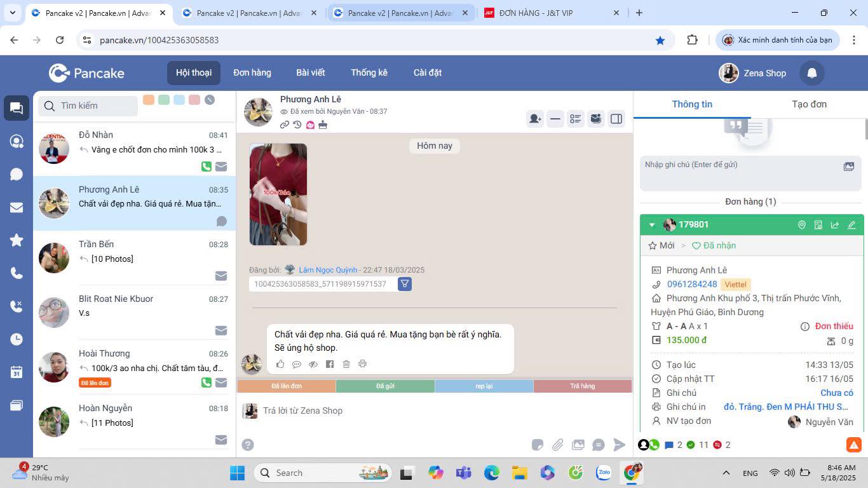Open the Đơn hàng menu

252,72
